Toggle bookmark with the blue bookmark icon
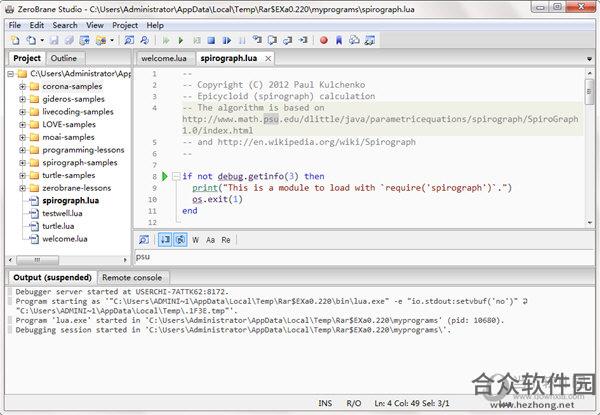This screenshot has width=600, height=415. pos(339,40)
